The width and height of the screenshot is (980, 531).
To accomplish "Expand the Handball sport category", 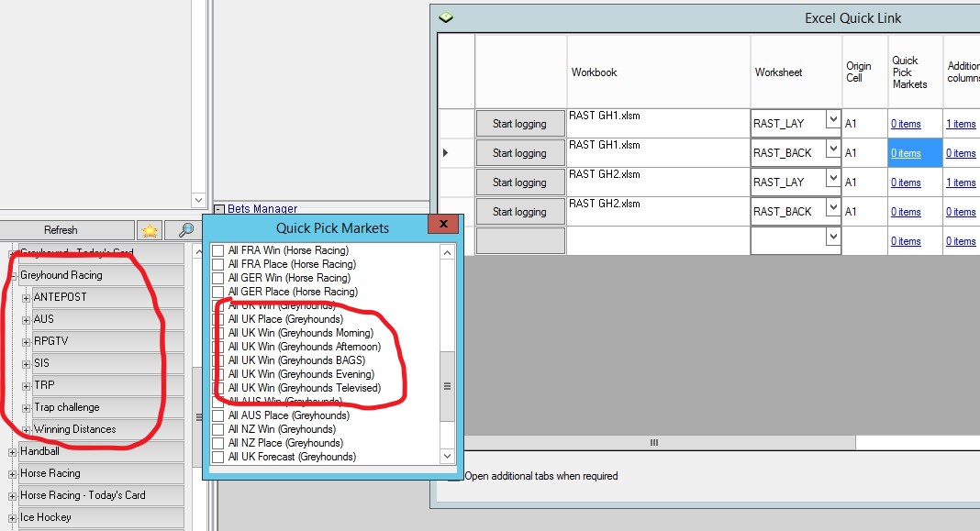I will point(12,451).
